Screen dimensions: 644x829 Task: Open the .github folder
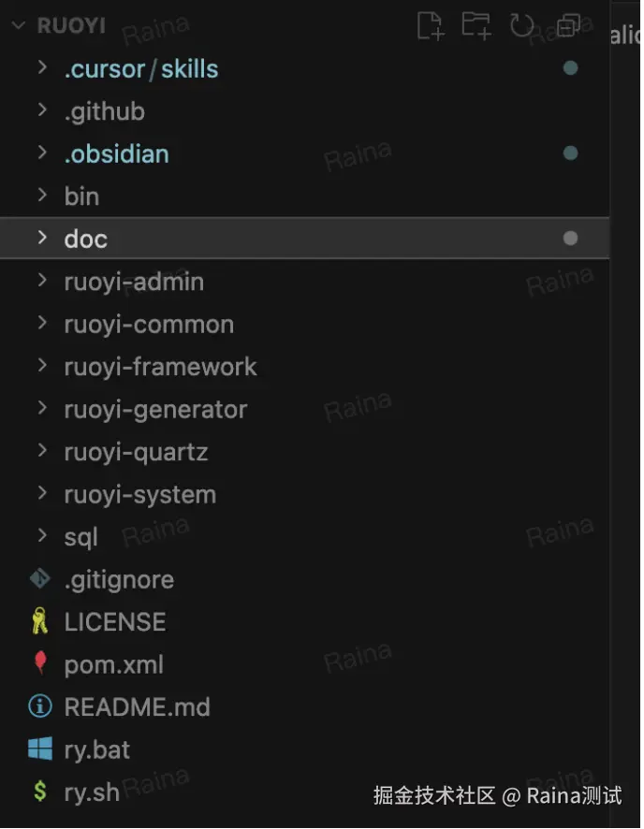(x=104, y=111)
